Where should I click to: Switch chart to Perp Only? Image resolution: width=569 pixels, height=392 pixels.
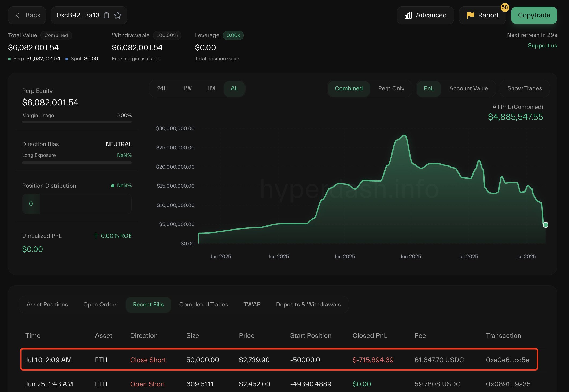point(391,88)
